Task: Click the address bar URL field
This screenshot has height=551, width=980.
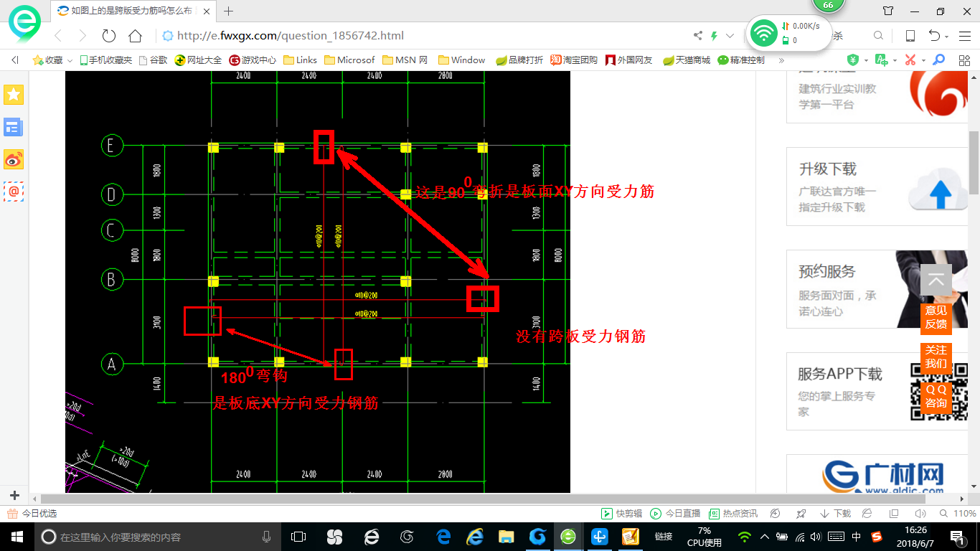Action: (x=423, y=36)
